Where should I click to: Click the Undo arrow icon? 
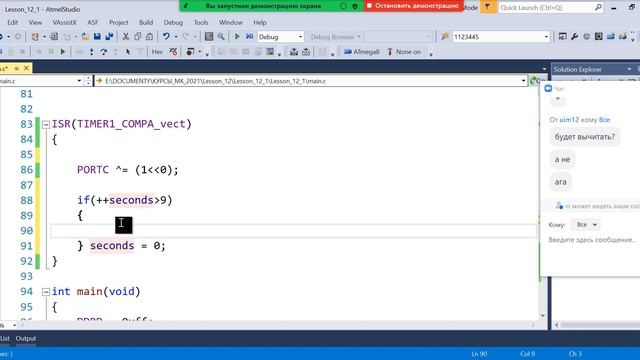[166, 37]
